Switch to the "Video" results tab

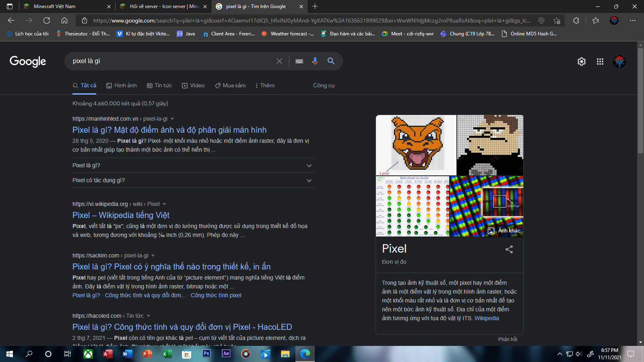point(194,85)
